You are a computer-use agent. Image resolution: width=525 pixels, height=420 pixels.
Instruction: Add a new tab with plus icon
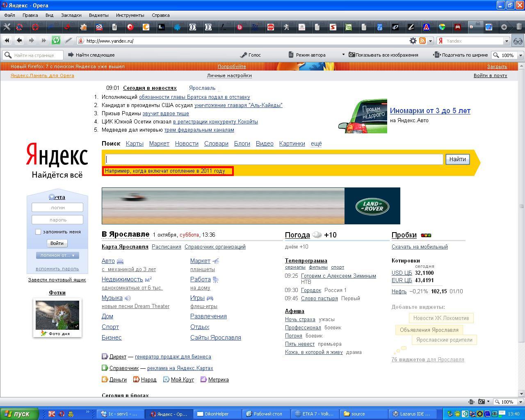point(504,27)
